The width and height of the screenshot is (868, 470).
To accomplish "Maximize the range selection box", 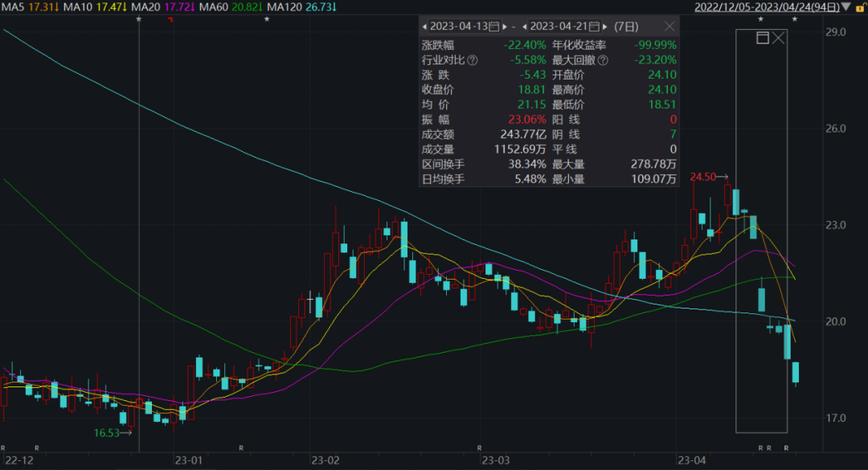I will (x=763, y=38).
